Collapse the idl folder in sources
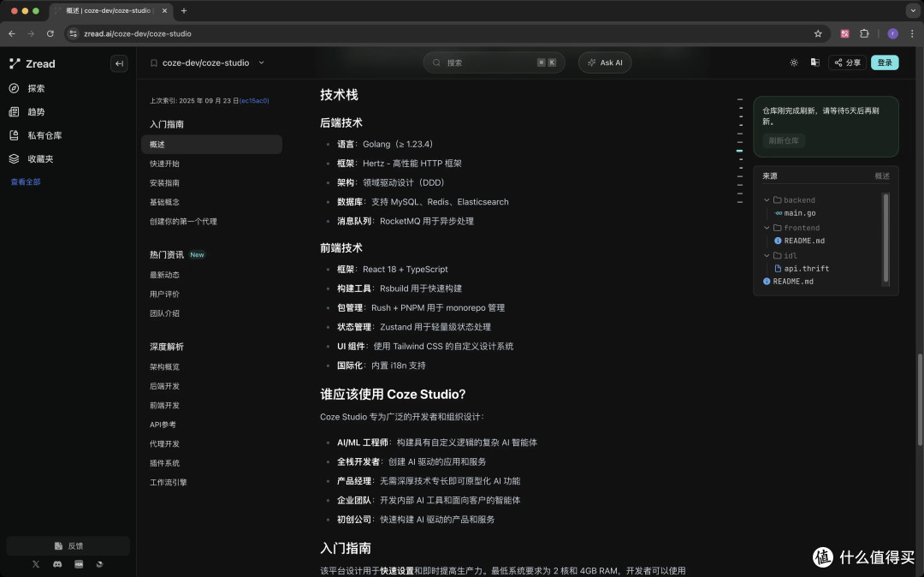 [x=767, y=256]
